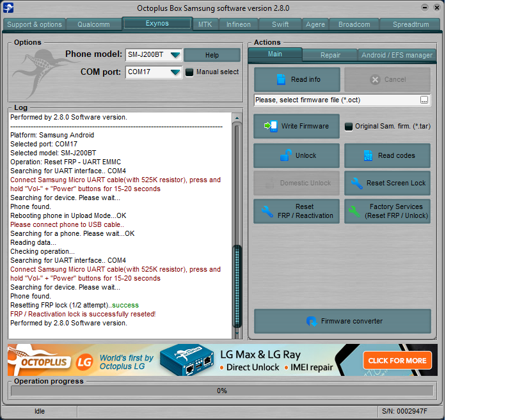Click log line 'Resetting FRP lock (1/2 attempt)..success'

pos(74,305)
